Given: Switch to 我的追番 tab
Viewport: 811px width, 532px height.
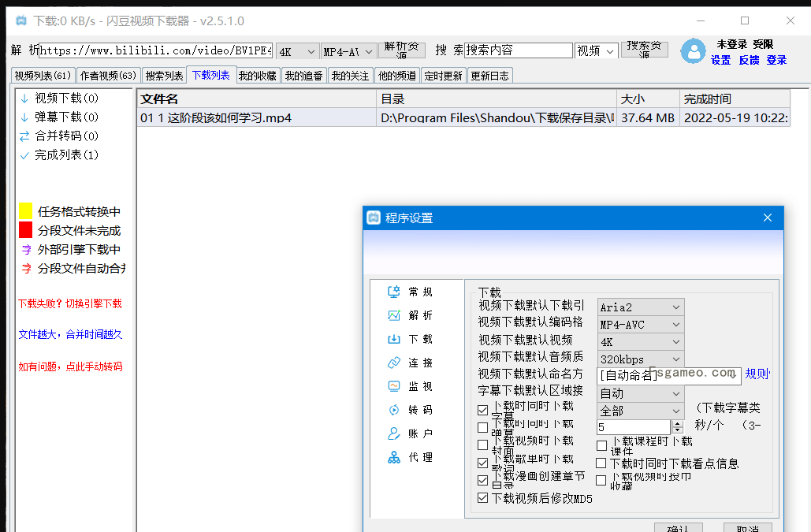Looking at the screenshot, I should [304, 76].
